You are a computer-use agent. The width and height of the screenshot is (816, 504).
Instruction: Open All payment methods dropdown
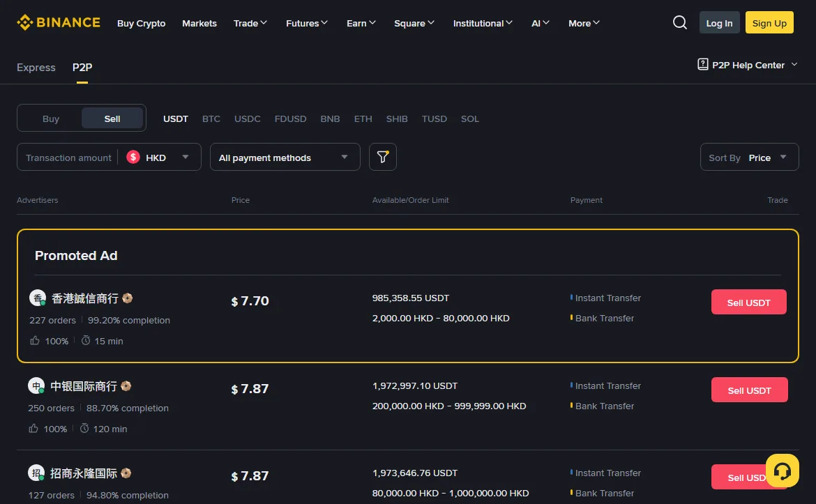[x=285, y=157]
